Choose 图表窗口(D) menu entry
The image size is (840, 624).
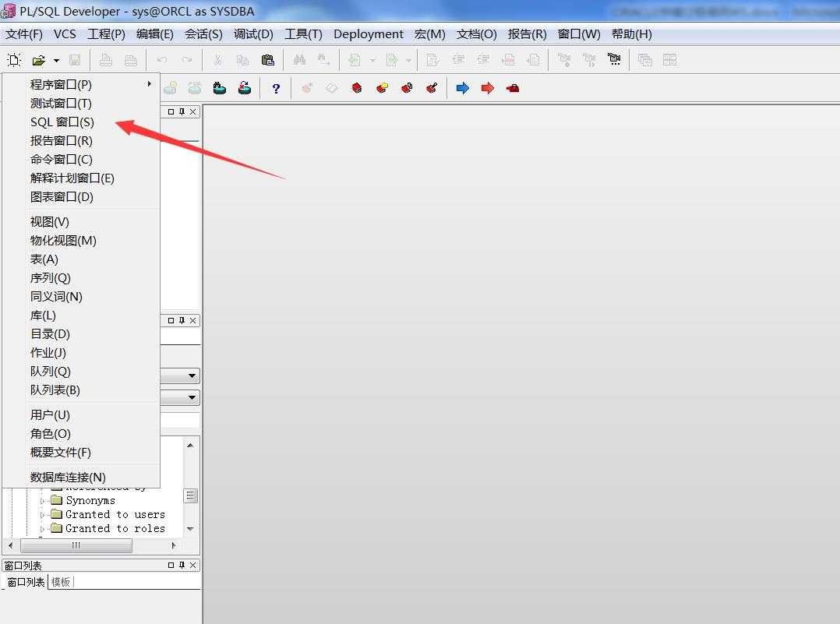[81, 197]
